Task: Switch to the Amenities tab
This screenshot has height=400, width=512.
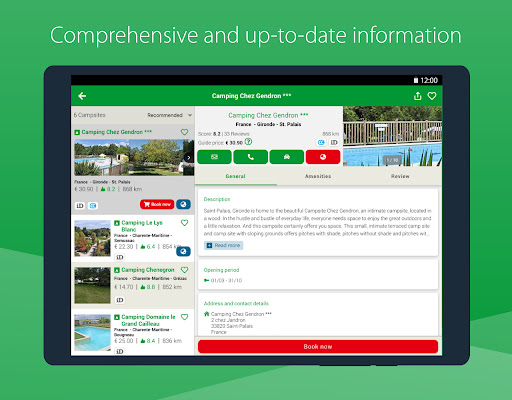Action: pyautogui.click(x=318, y=176)
